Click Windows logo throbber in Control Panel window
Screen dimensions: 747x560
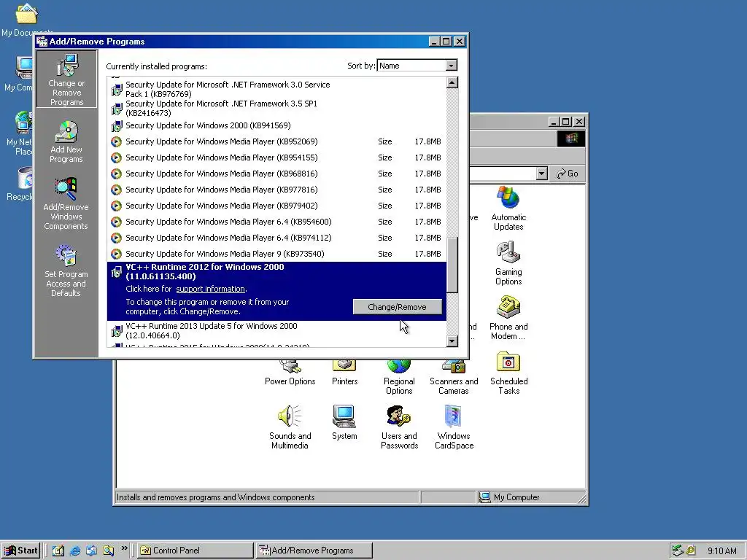click(571, 139)
